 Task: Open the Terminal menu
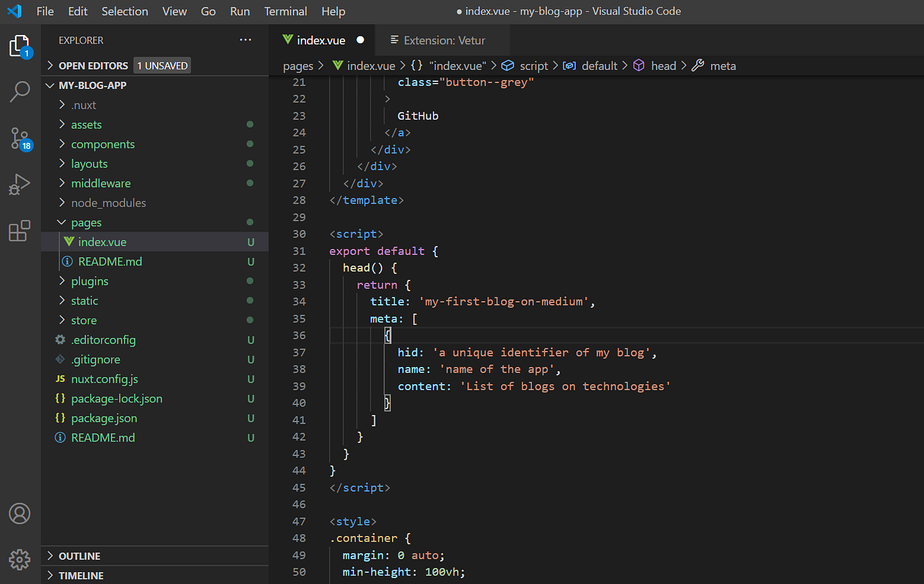coord(285,11)
